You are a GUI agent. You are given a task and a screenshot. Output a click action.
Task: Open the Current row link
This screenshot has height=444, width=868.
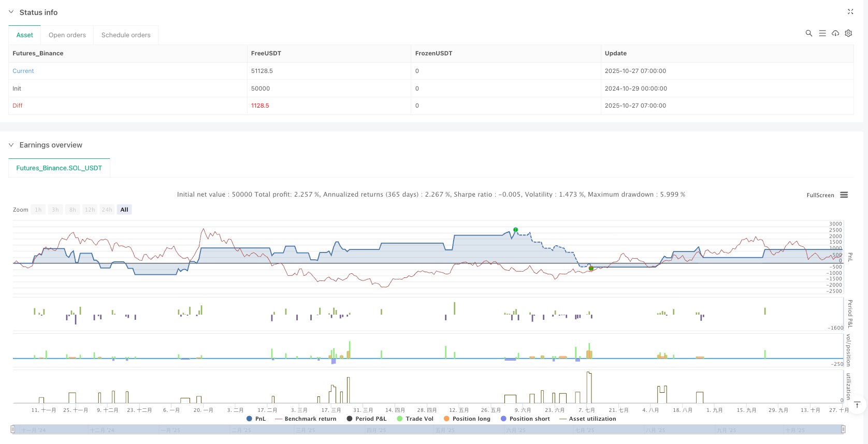23,71
